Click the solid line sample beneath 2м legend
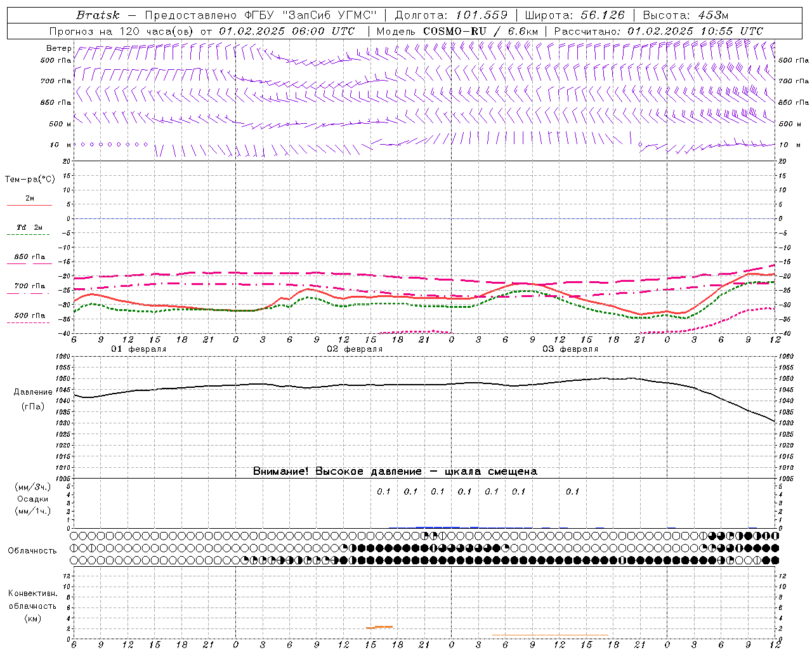 (x=29, y=206)
